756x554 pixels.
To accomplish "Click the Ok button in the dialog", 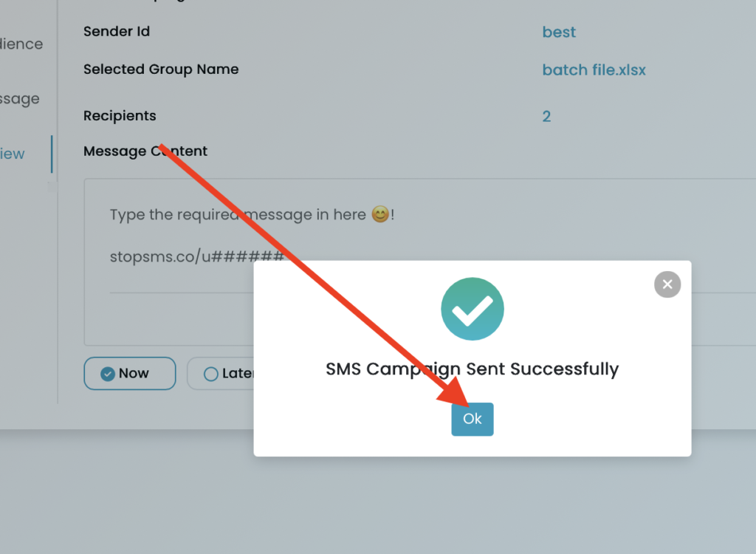I will coord(472,419).
